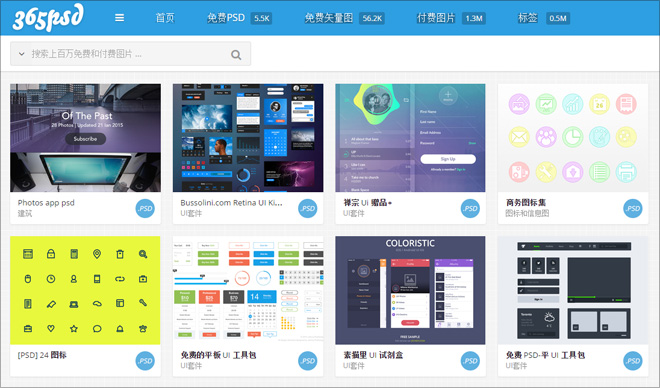Click PSD badge on Bussolini.com Retina UI Kit

tap(308, 209)
